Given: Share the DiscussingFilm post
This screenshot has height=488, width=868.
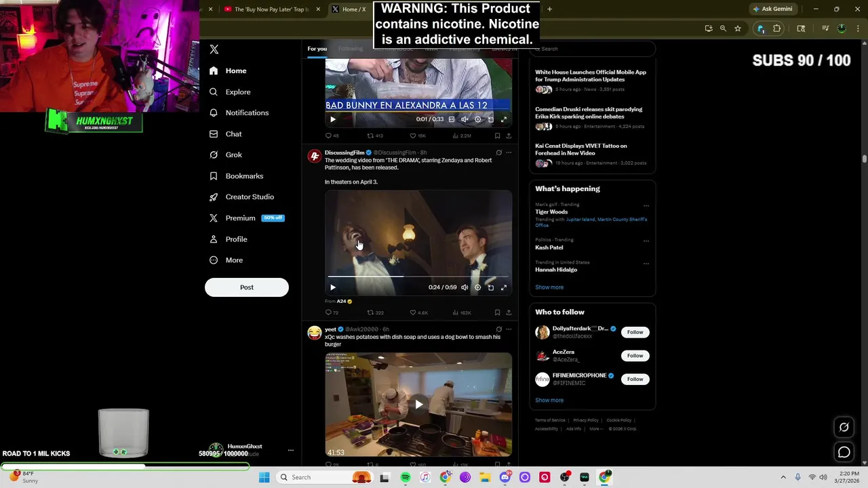Looking at the screenshot, I should (x=509, y=312).
